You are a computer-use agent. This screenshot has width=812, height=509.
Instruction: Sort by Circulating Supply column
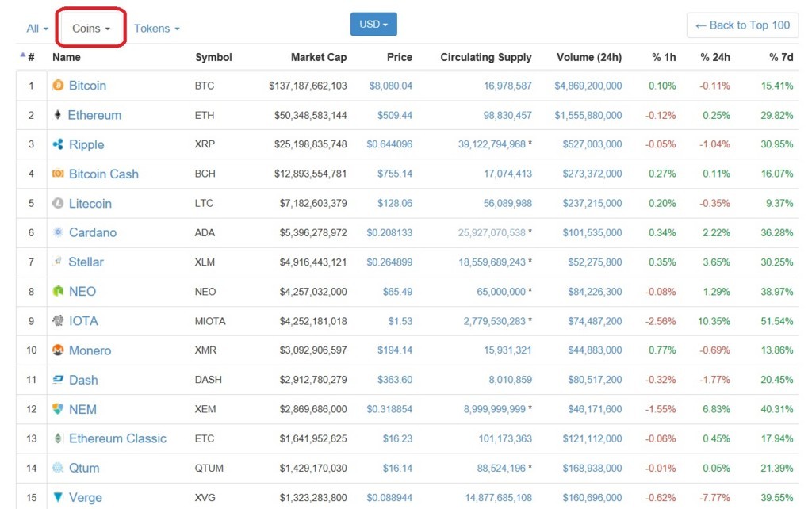click(x=486, y=57)
